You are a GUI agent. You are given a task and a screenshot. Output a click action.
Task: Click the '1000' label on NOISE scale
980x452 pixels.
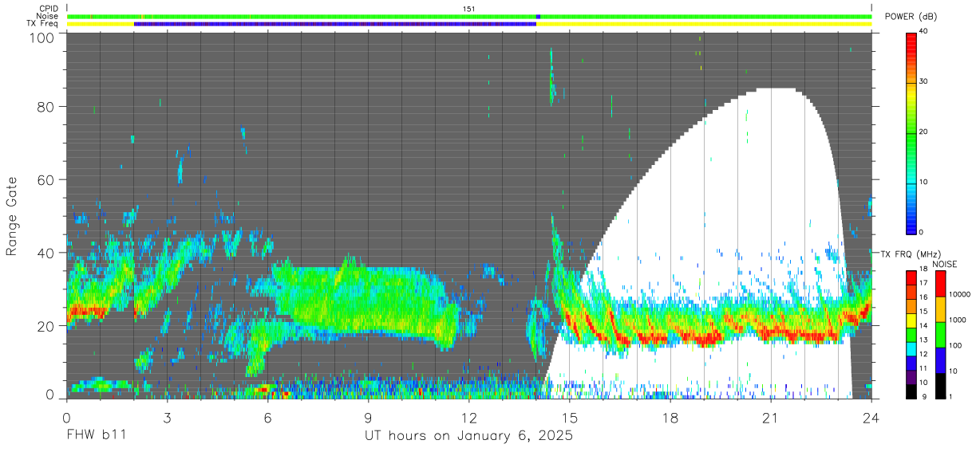[x=958, y=320]
